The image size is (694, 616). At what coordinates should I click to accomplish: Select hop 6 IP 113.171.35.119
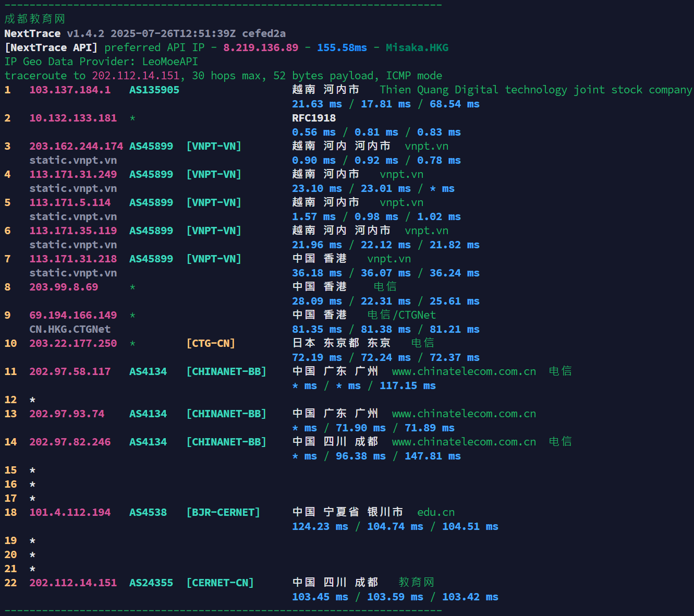[x=73, y=231]
